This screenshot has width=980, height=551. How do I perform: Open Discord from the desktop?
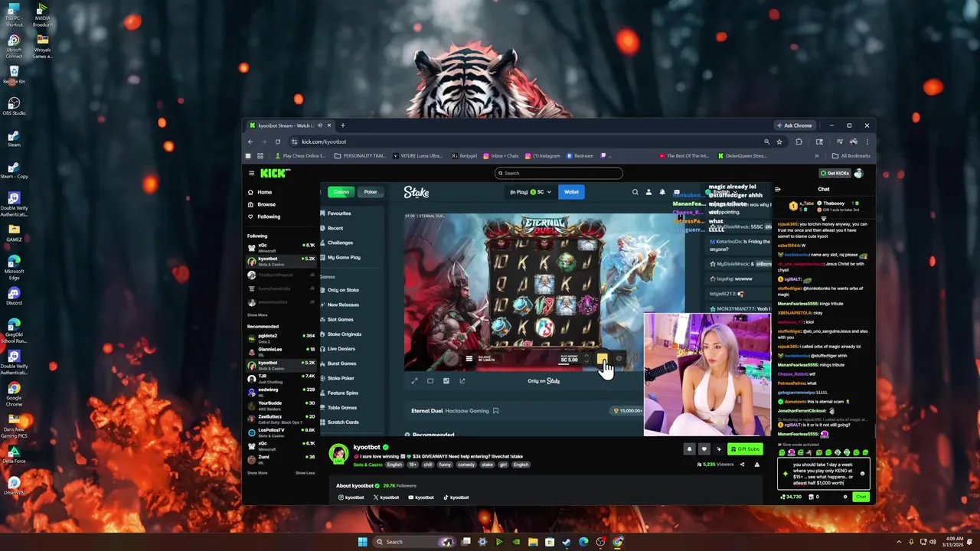pos(14,296)
